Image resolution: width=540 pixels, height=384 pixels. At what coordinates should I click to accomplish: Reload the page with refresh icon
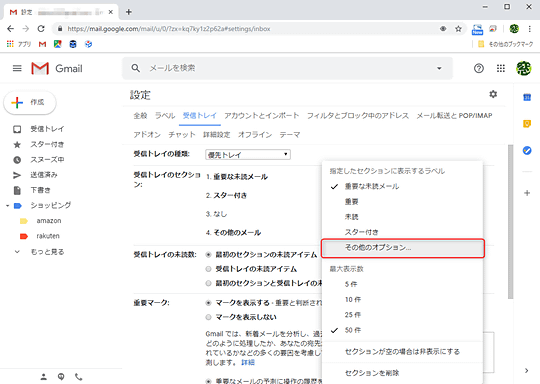41,29
